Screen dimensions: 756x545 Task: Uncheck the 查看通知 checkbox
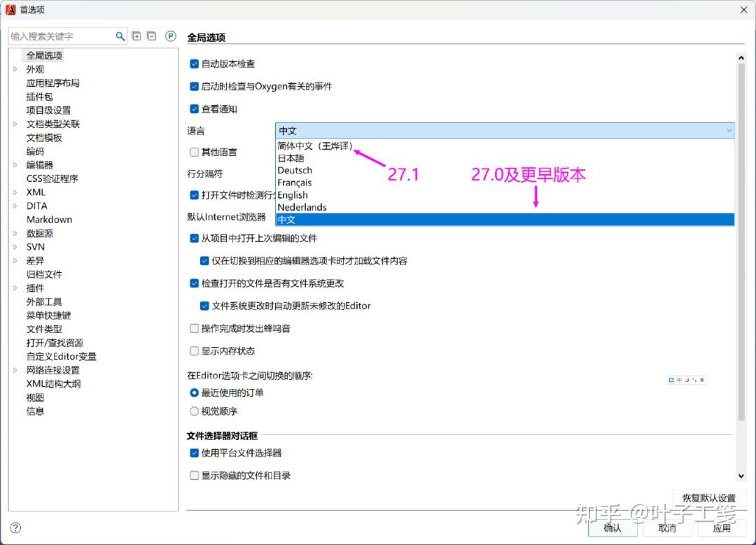(195, 109)
